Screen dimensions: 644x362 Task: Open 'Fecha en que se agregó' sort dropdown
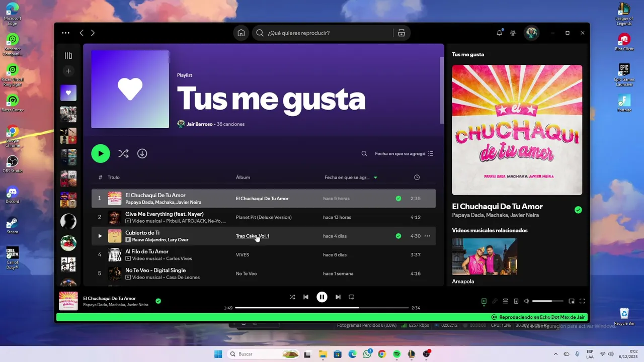[404, 154]
